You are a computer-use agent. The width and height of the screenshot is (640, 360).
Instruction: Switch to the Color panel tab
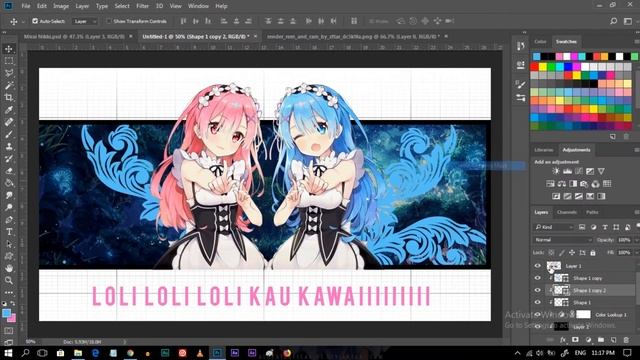pyautogui.click(x=540, y=42)
